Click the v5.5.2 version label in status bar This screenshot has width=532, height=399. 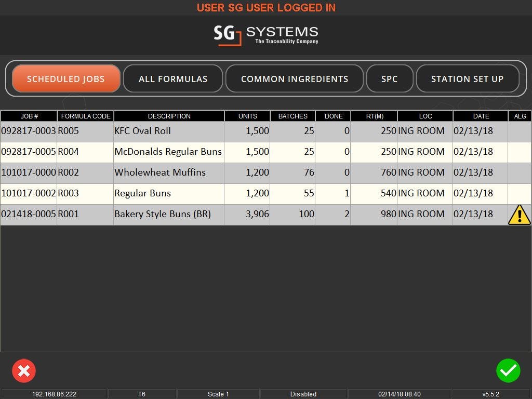click(x=489, y=394)
